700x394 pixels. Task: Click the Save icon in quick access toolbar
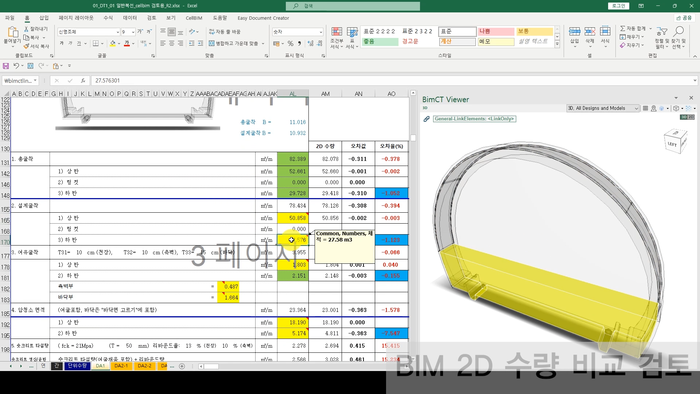(6, 66)
